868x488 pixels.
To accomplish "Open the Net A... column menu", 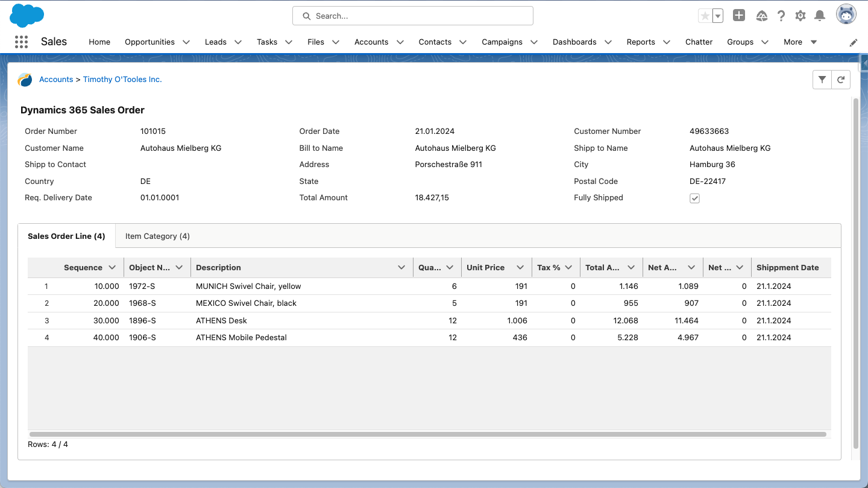I will point(691,268).
